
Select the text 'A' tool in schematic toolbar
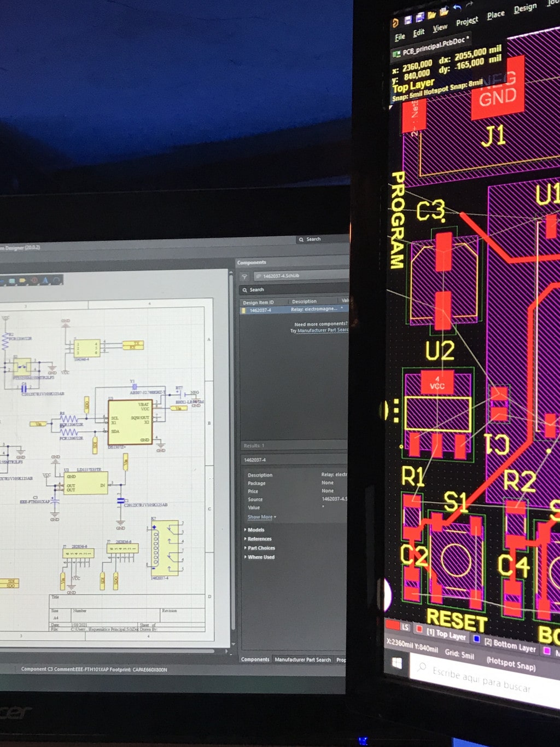point(45,281)
